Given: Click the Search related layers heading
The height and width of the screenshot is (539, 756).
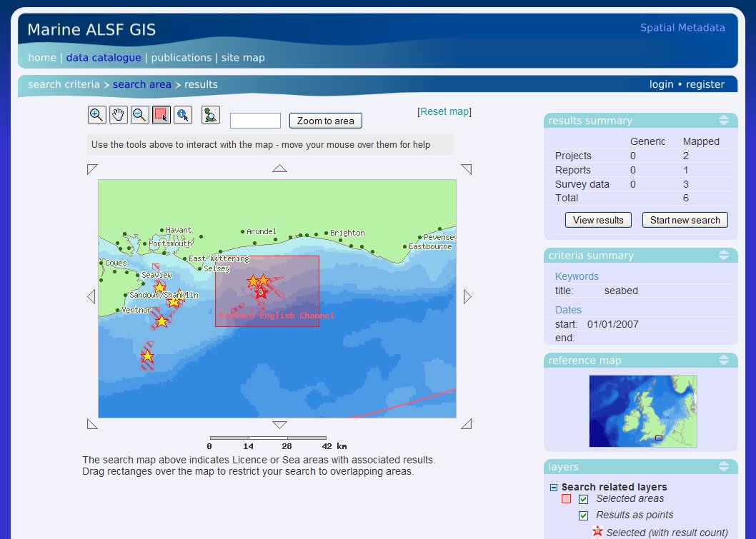Looking at the screenshot, I should [614, 488].
